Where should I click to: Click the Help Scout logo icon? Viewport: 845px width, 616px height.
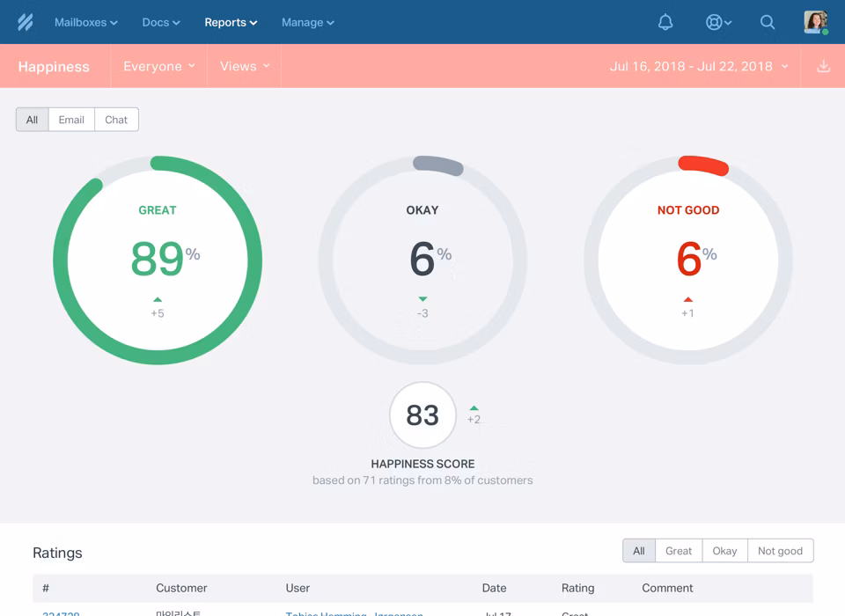pyautogui.click(x=26, y=22)
